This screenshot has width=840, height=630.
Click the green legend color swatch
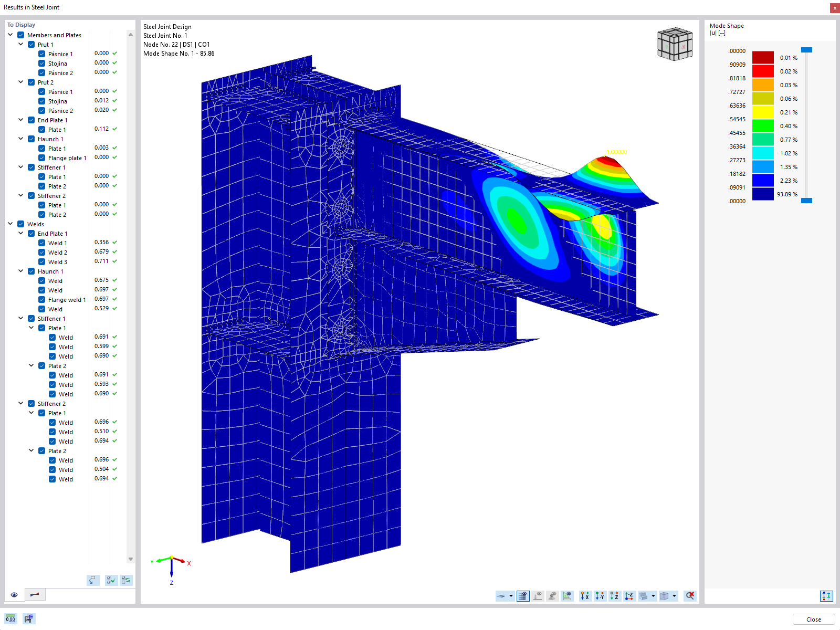tap(763, 125)
